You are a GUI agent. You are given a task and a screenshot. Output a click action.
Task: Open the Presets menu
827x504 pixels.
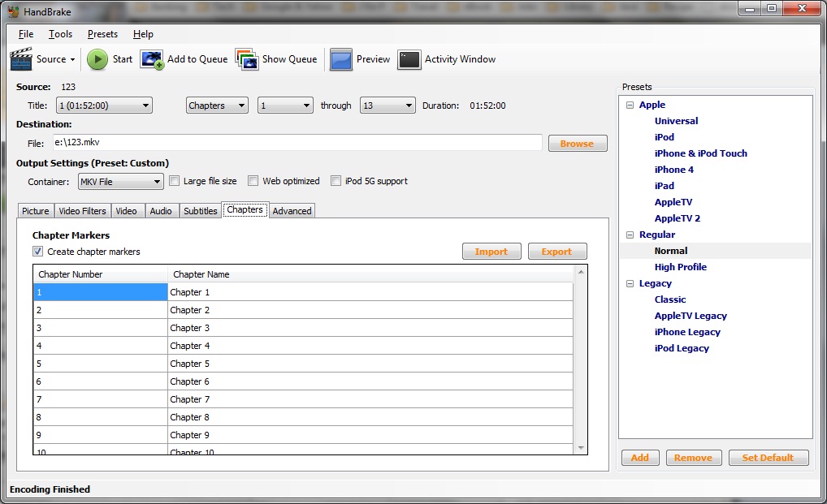pyautogui.click(x=102, y=34)
